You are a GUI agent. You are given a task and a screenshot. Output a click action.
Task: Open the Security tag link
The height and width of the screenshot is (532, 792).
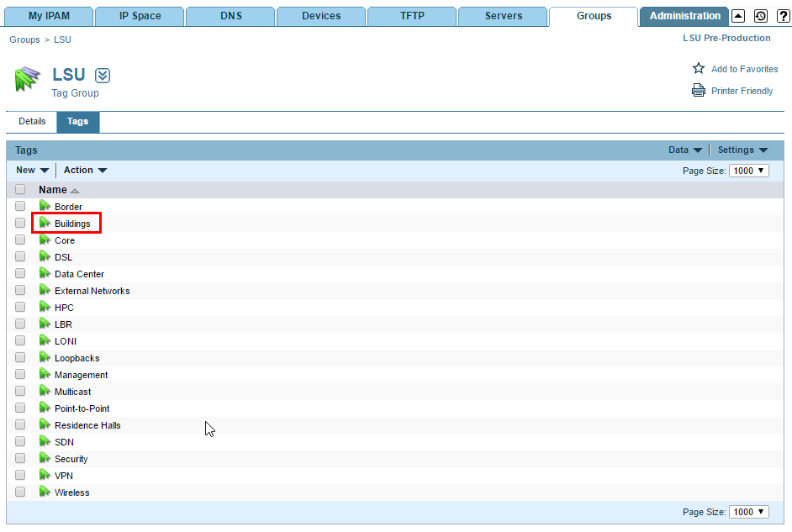(x=71, y=459)
